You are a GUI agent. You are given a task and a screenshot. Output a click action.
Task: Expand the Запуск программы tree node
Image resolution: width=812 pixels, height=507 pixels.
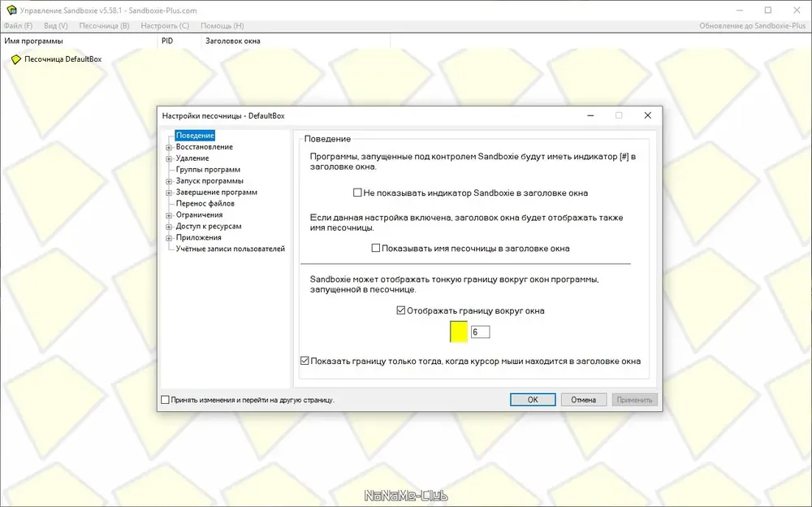tap(169, 181)
